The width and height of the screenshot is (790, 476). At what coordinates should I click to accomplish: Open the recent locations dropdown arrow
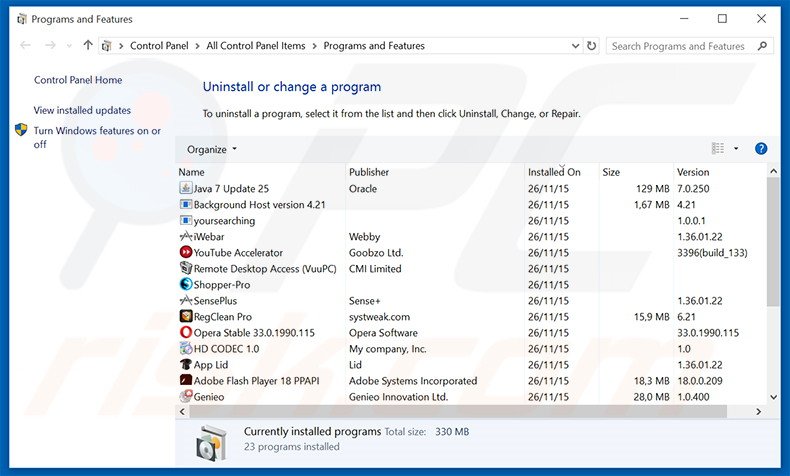(x=69, y=46)
